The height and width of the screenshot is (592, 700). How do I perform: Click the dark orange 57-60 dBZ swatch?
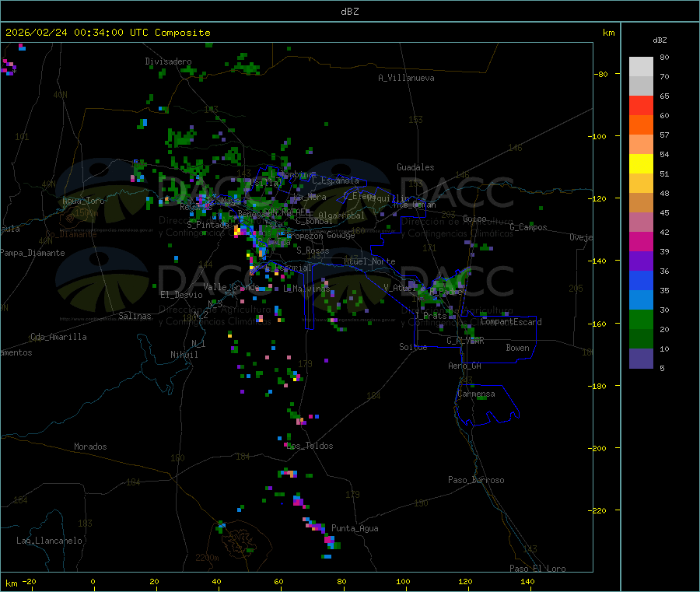coord(641,125)
